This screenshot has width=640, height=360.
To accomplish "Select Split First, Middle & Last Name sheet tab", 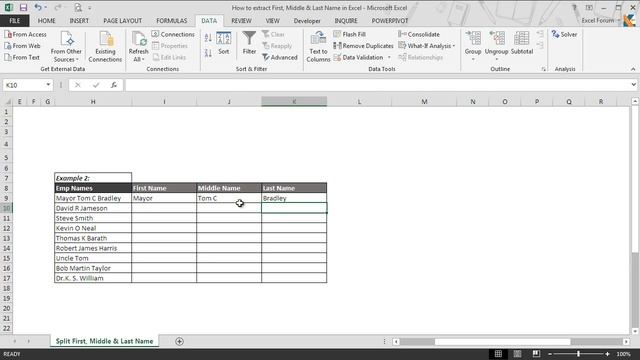I will tap(104, 341).
